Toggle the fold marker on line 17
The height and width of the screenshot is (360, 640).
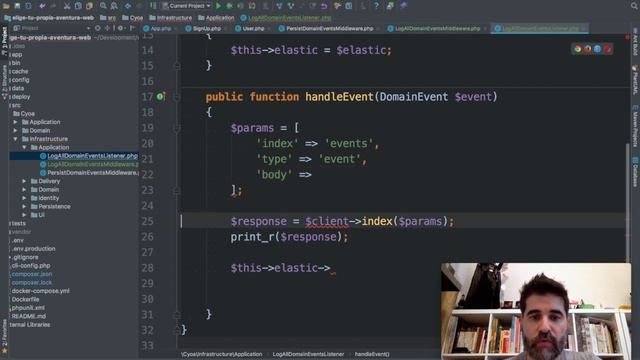point(177,97)
